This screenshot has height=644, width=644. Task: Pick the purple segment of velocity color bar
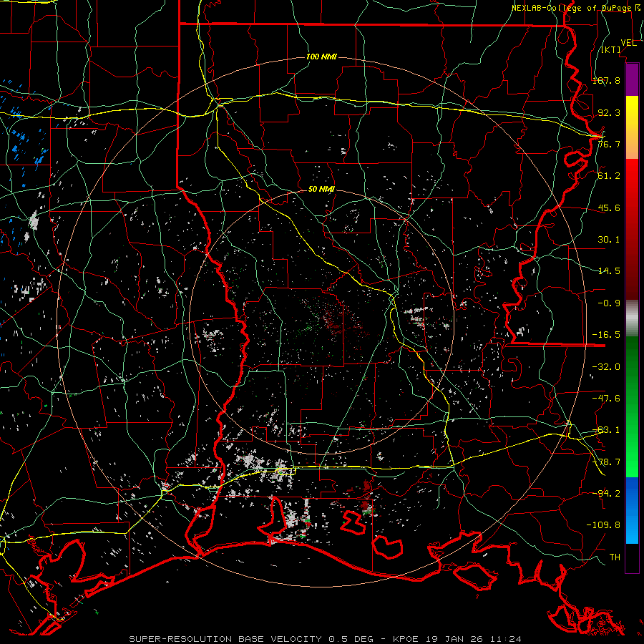pos(632,79)
